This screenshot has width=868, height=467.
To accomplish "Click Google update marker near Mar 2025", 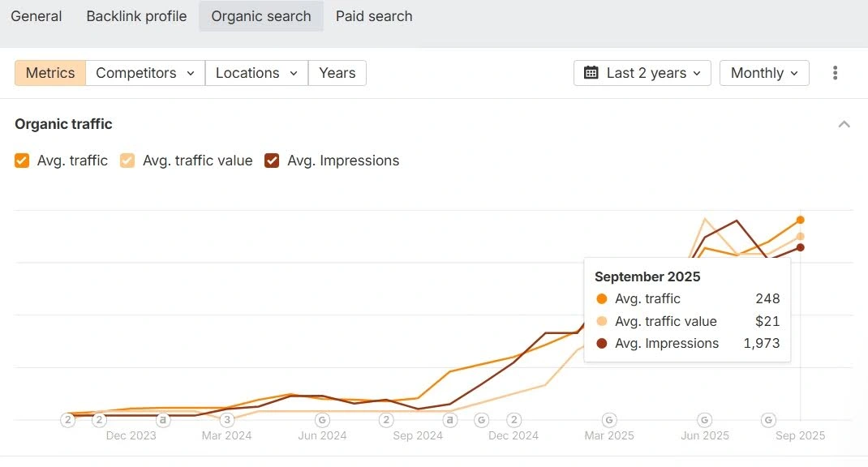I will click(x=609, y=420).
